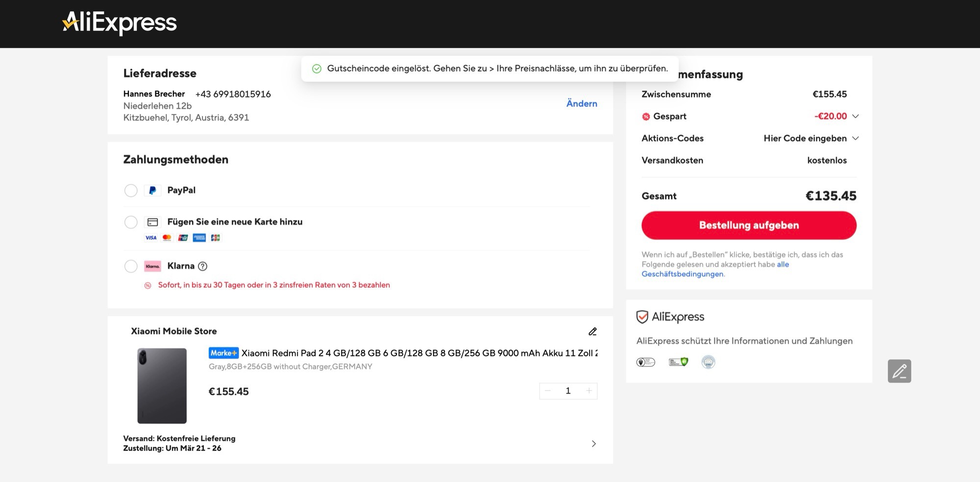
Task: Click Hier Code eingeben text
Action: (x=805, y=139)
